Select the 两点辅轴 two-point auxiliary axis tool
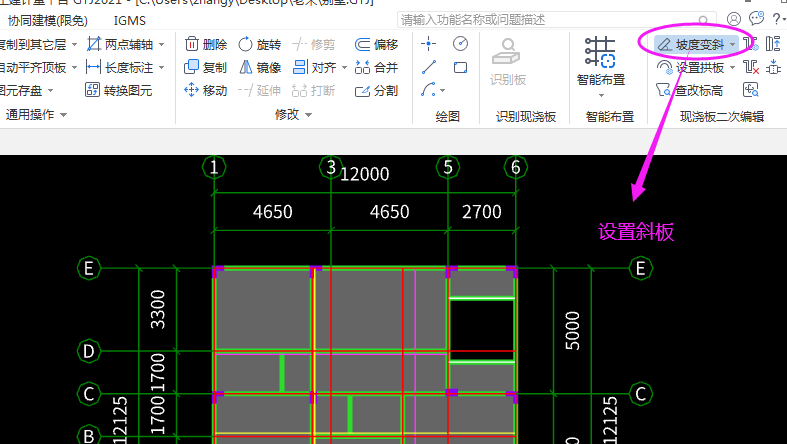This screenshot has width=787, height=444. tap(120, 44)
